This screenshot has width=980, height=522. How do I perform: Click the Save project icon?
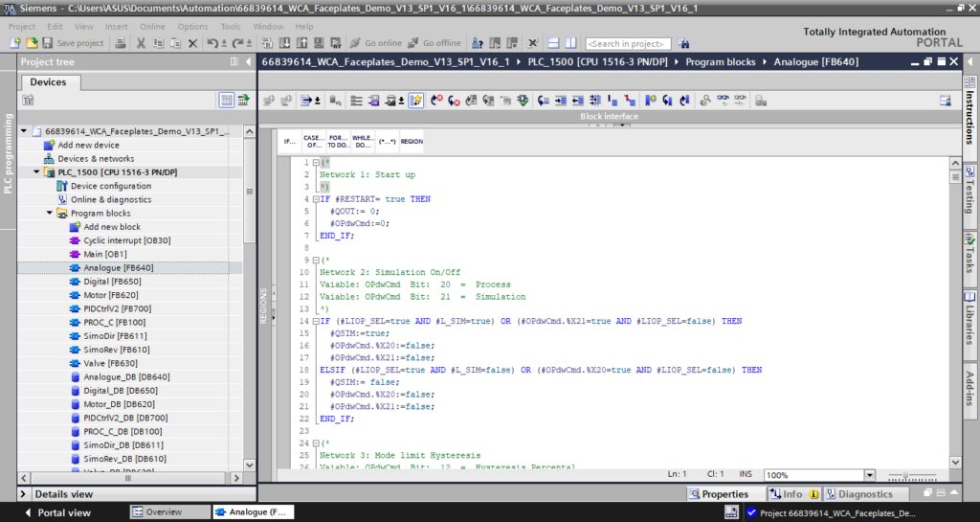48,43
